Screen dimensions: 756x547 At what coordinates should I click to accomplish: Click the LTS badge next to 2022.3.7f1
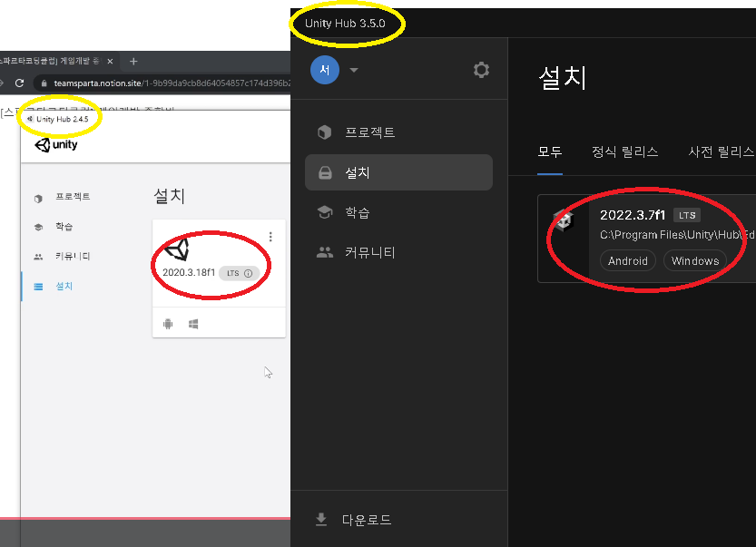(x=687, y=215)
